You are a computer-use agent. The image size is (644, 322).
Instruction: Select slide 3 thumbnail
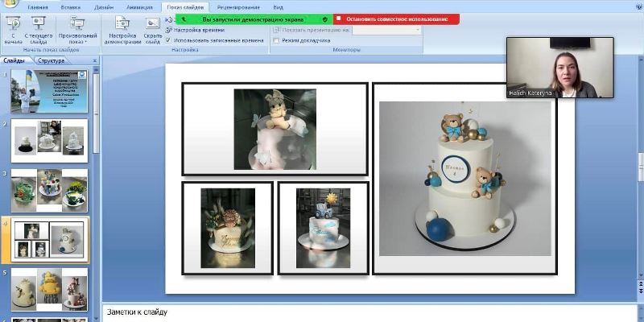click(49, 191)
